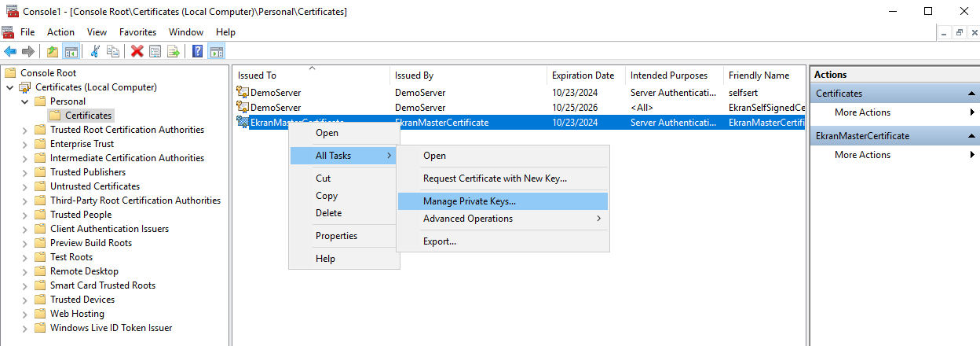Expand Trusted Root Certification Authorities folder
The height and width of the screenshot is (346, 980).
pos(25,130)
